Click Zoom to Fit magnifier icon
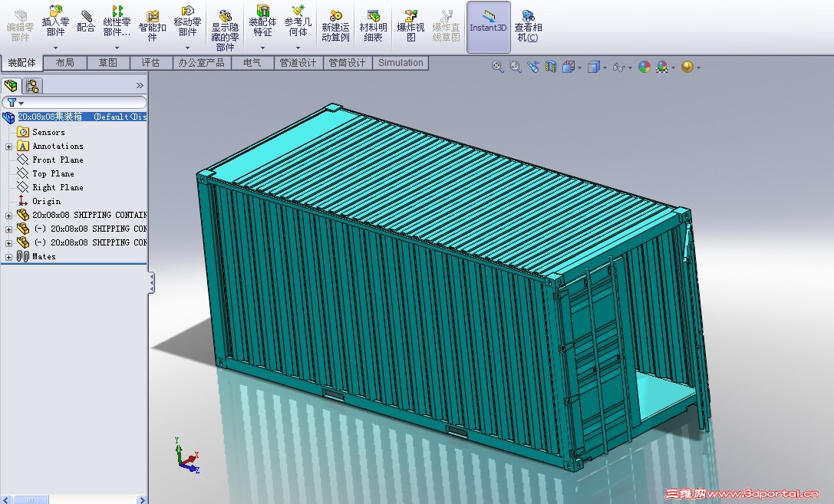The width and height of the screenshot is (834, 504). coord(497,67)
